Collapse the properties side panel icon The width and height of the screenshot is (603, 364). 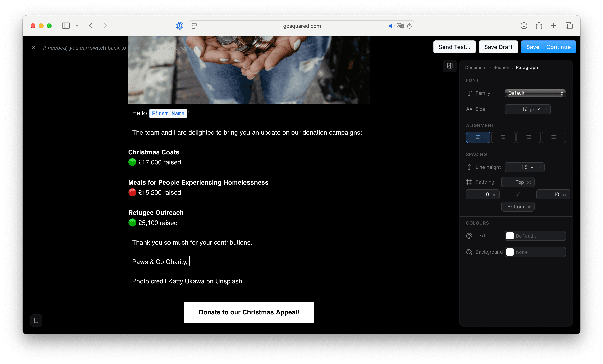click(450, 66)
